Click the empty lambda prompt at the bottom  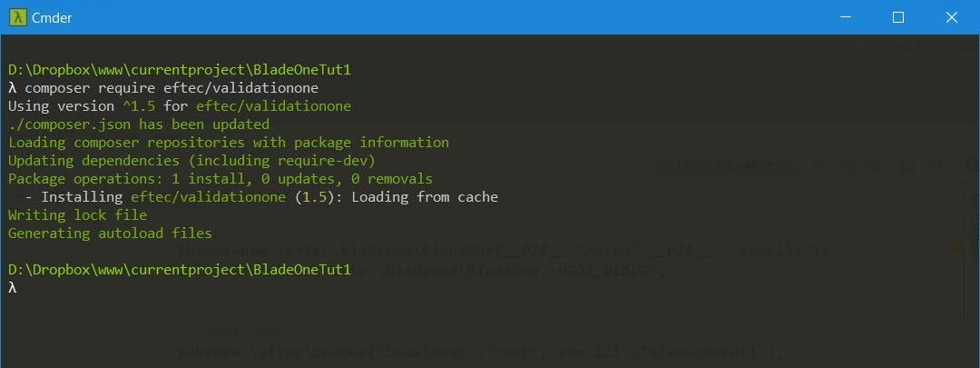[x=13, y=287]
